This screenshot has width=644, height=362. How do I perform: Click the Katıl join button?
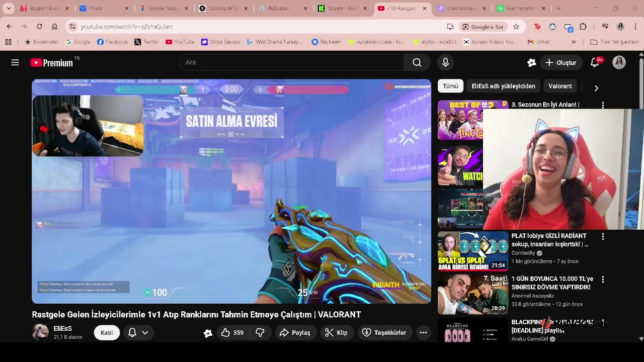(x=107, y=333)
